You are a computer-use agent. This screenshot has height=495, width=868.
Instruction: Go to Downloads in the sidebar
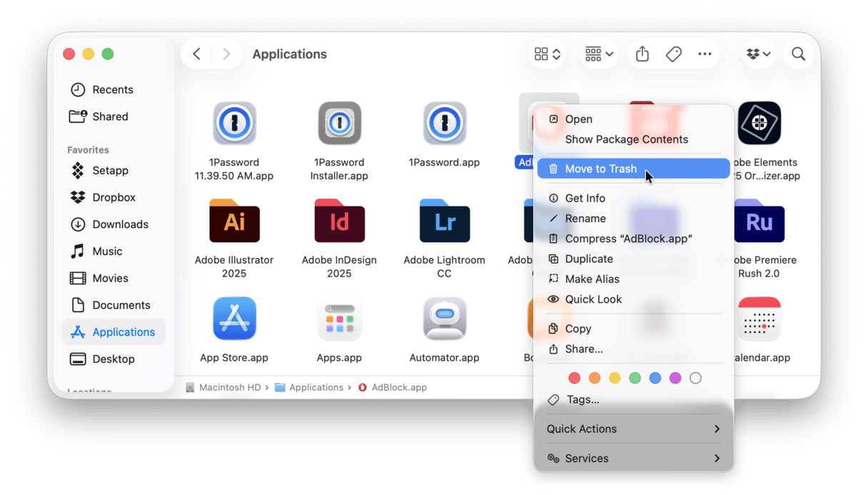click(x=120, y=224)
